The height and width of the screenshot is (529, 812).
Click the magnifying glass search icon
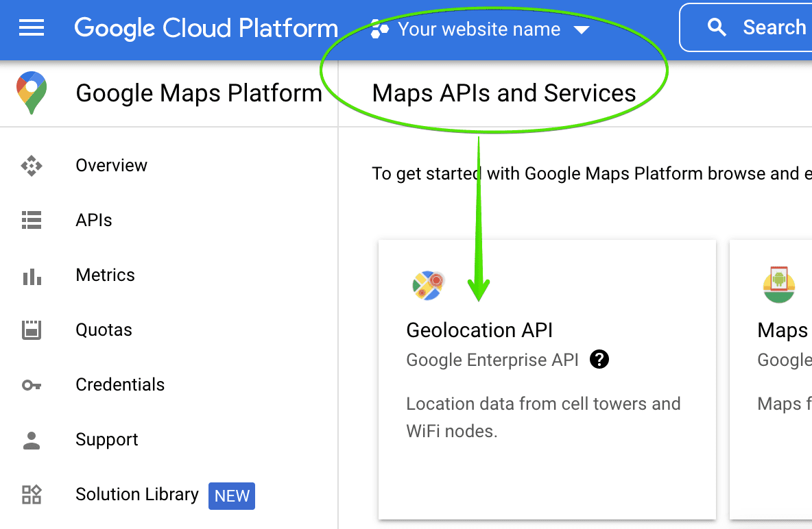click(x=717, y=28)
